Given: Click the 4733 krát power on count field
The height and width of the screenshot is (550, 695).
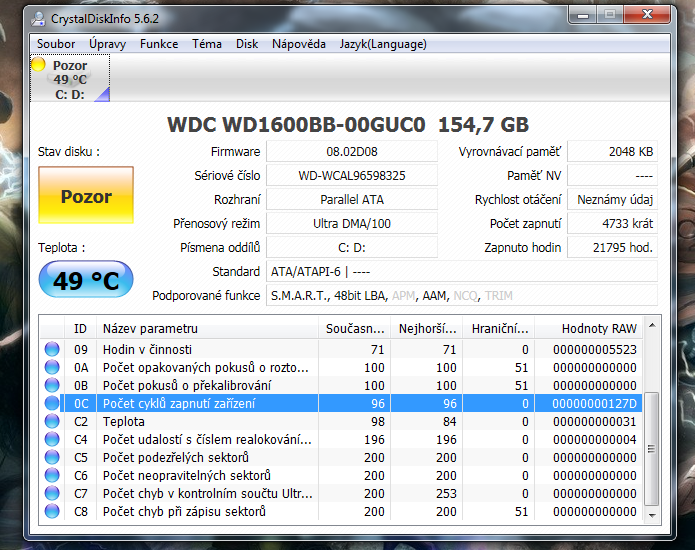Looking at the screenshot, I should (613, 223).
